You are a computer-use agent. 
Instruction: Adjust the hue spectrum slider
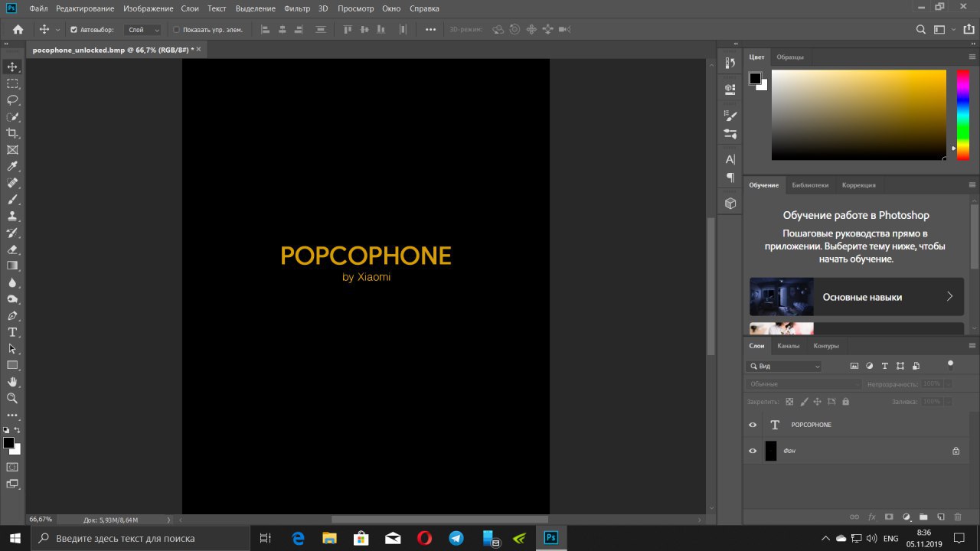pos(963,115)
